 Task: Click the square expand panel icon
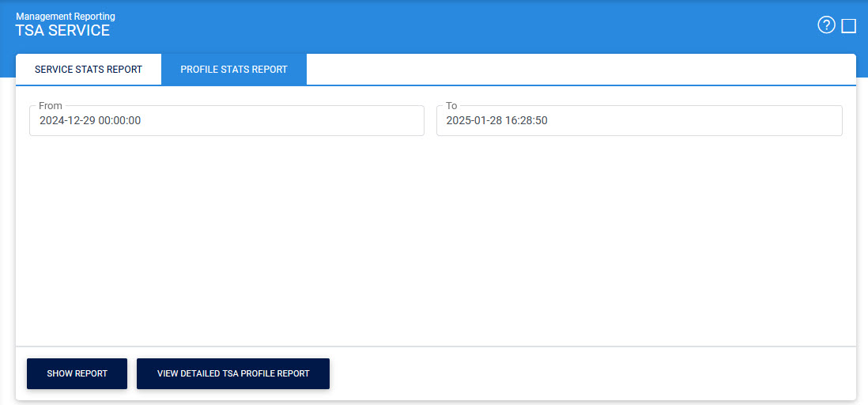coord(848,26)
